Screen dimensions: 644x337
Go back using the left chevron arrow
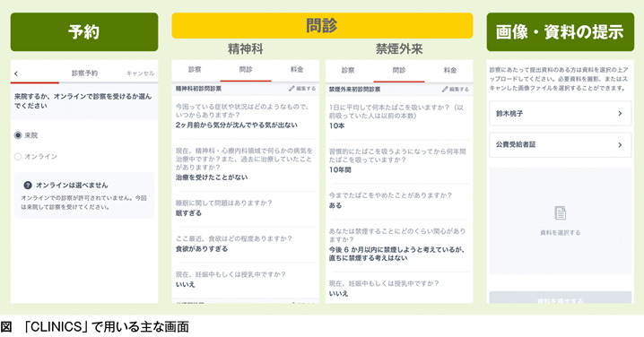click(x=15, y=73)
